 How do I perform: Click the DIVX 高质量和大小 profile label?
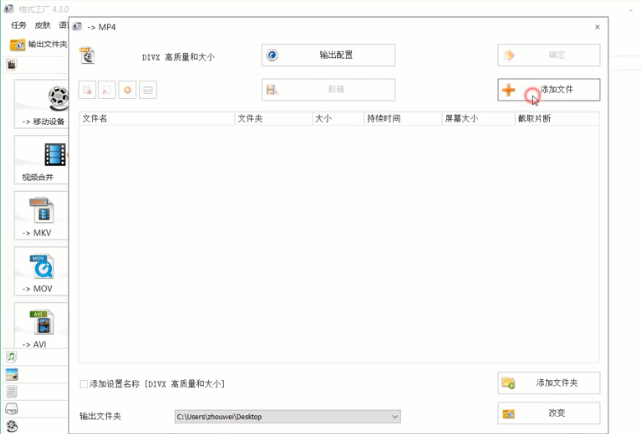(x=178, y=57)
